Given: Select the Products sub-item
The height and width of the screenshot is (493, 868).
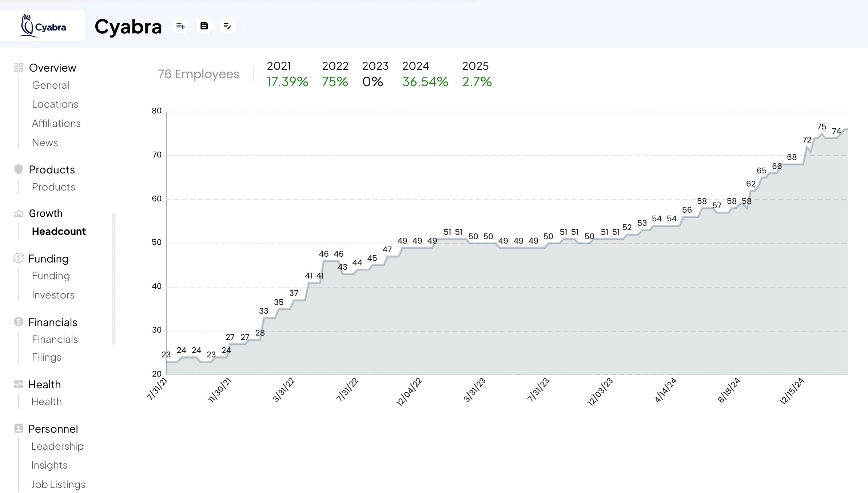Looking at the screenshot, I should click(53, 187).
